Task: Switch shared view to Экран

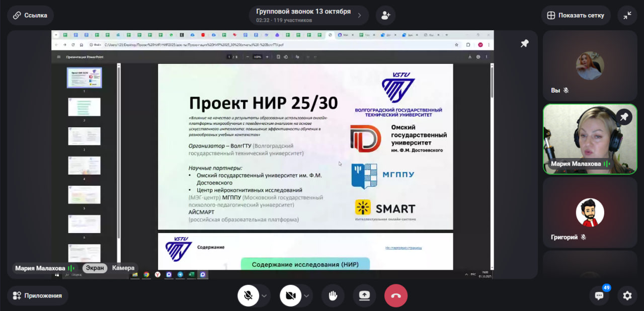Action: point(95,268)
